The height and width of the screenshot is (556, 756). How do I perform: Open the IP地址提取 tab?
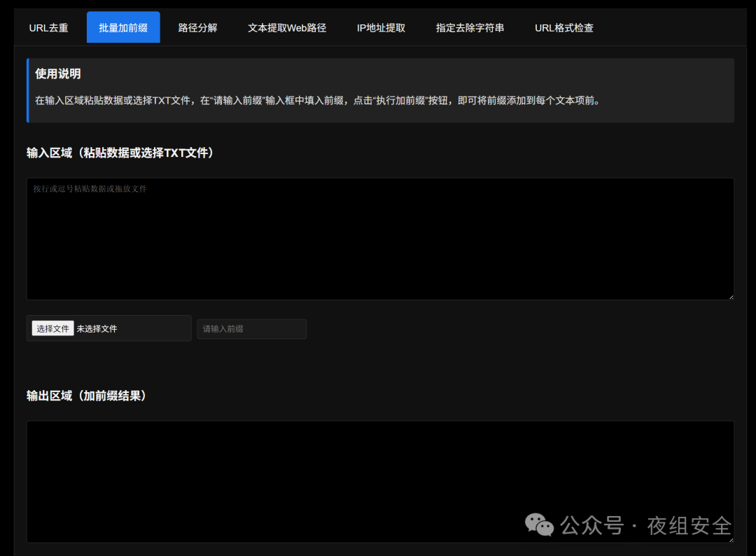381,27
